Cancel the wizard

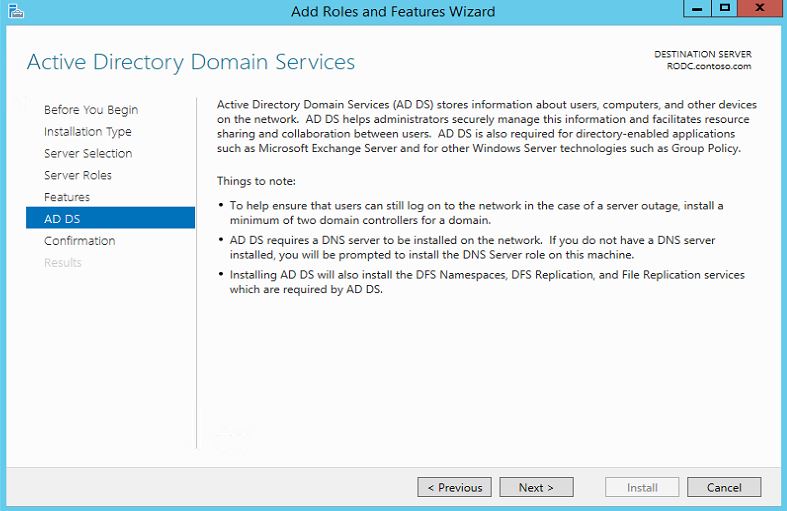coord(724,487)
